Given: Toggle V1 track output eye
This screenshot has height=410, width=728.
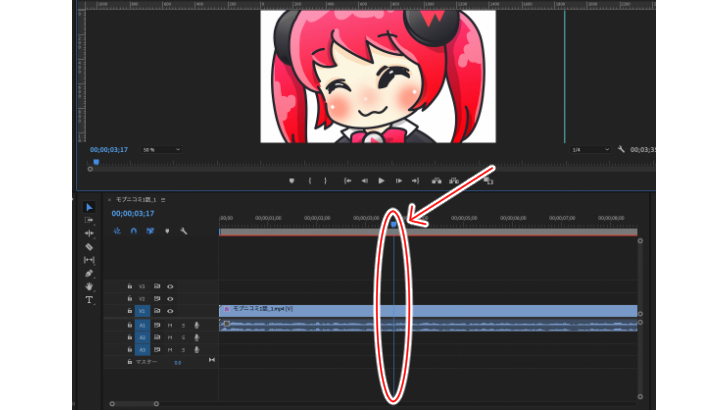Looking at the screenshot, I should click(170, 311).
